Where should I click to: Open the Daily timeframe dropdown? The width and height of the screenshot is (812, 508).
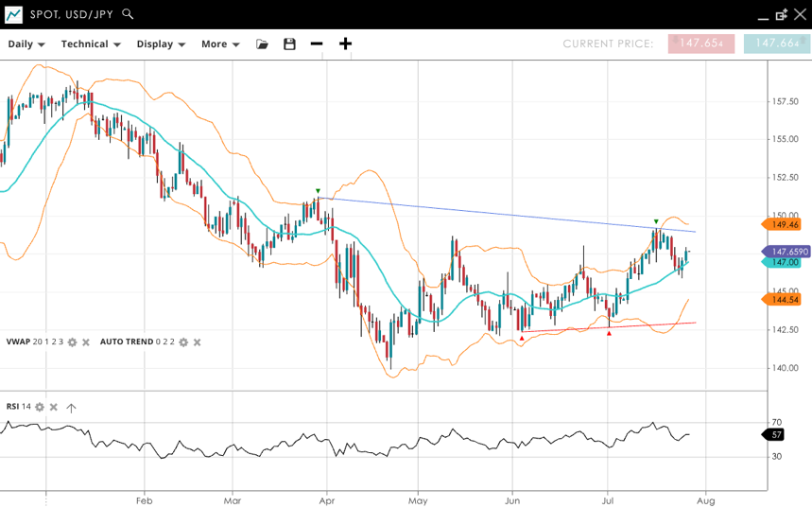point(26,44)
